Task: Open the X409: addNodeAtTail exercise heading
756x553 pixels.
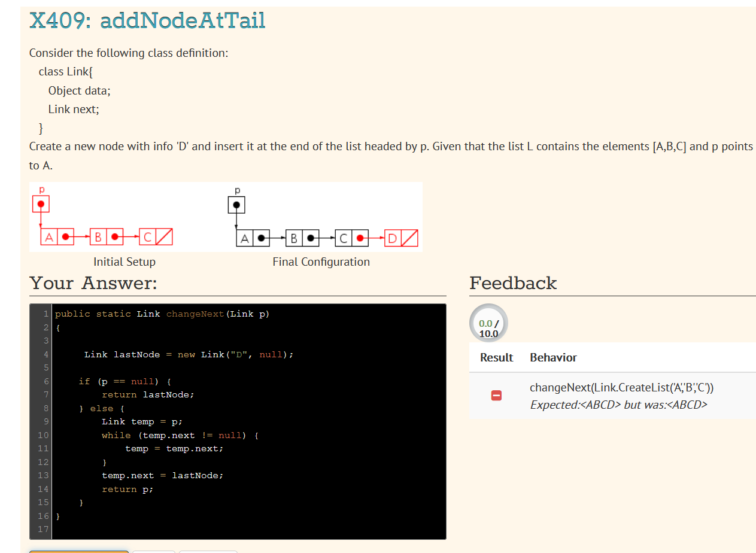Action: (147, 20)
